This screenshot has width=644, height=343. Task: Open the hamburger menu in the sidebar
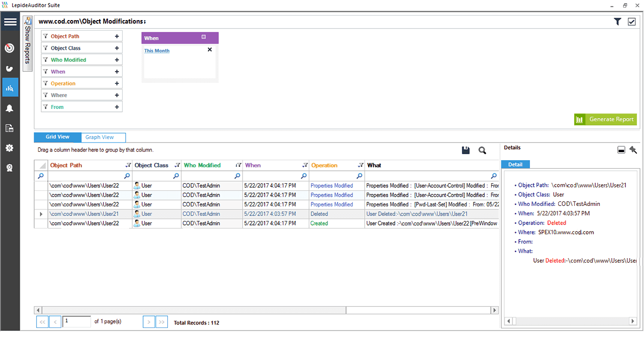[x=10, y=22]
